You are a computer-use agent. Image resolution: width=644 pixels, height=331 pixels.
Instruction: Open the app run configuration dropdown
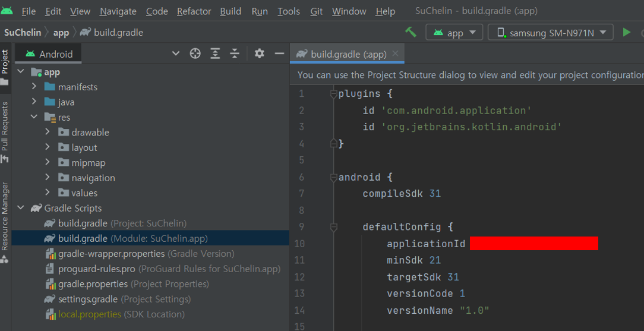454,33
